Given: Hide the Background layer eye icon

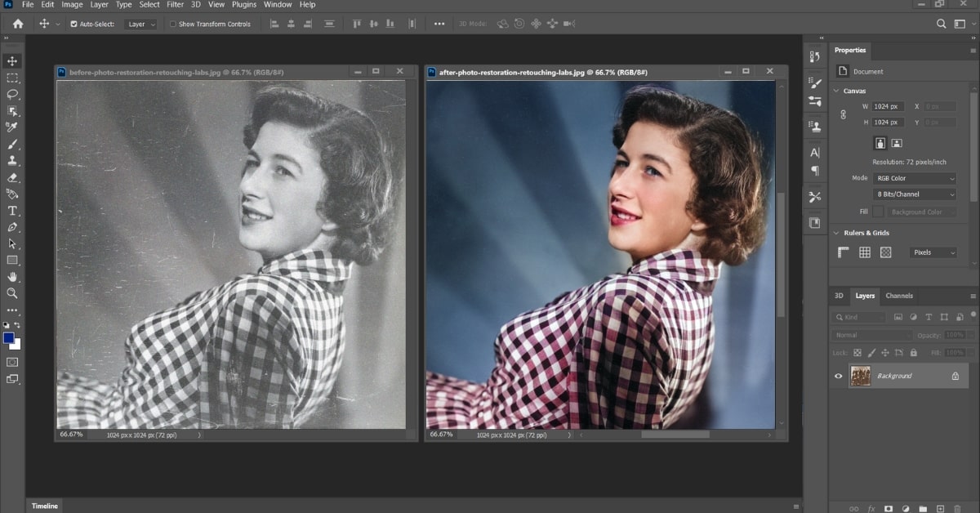Looking at the screenshot, I should (x=838, y=376).
